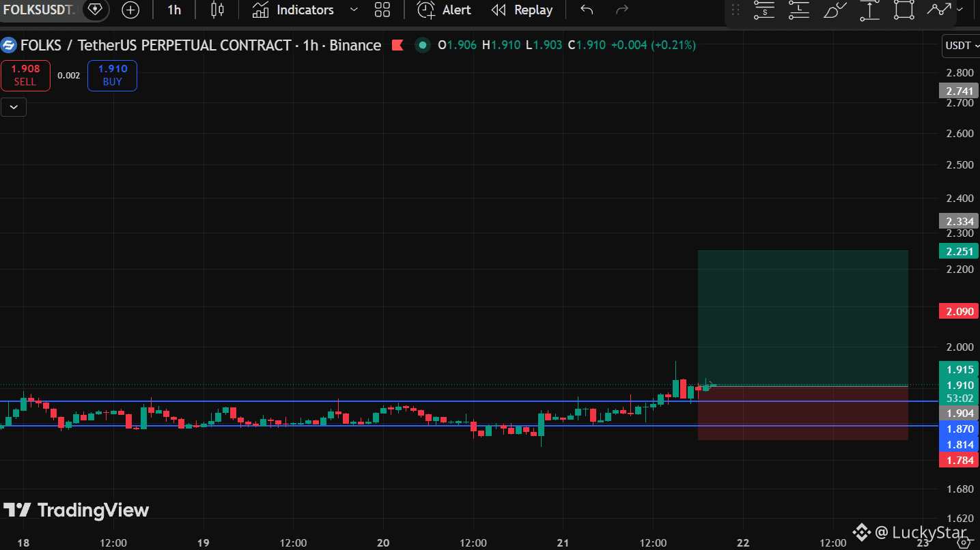The width and height of the screenshot is (980, 550).
Task: Select the Long Position drawing tool
Action: 798,10
